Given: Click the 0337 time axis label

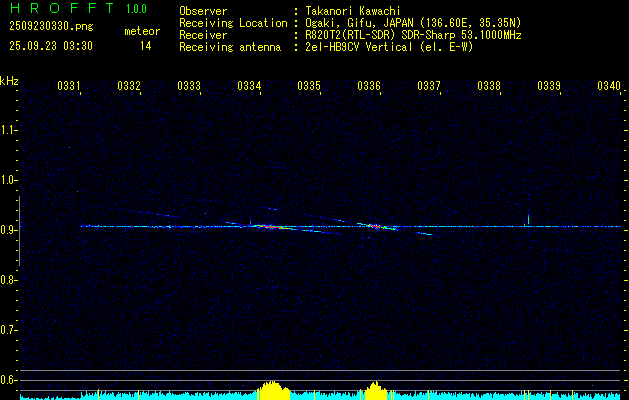Looking at the screenshot, I should [429, 85].
